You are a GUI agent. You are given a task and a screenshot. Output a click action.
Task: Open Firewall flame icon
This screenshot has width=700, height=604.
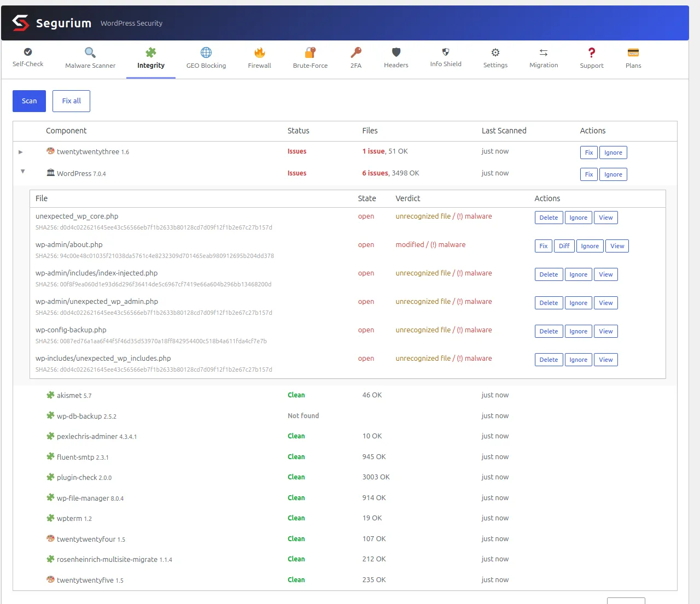(x=260, y=52)
